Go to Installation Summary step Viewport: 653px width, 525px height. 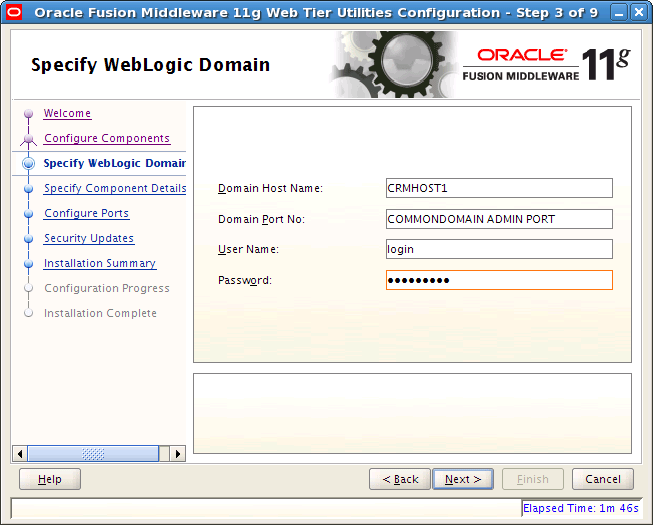100,263
